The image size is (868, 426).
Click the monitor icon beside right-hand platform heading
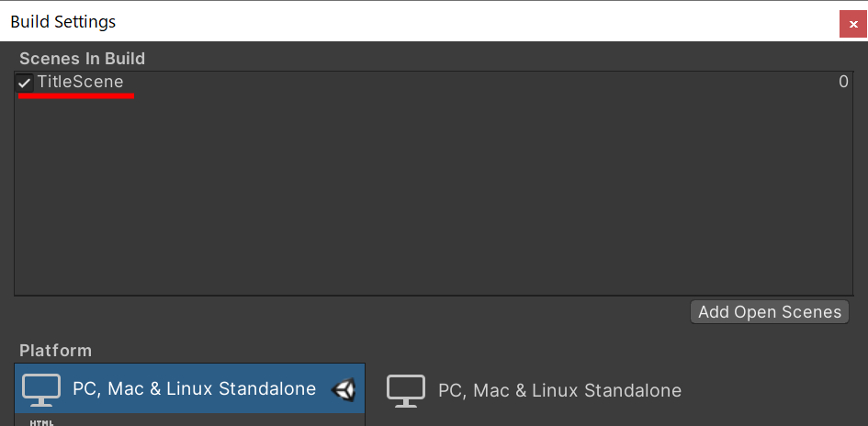(406, 390)
